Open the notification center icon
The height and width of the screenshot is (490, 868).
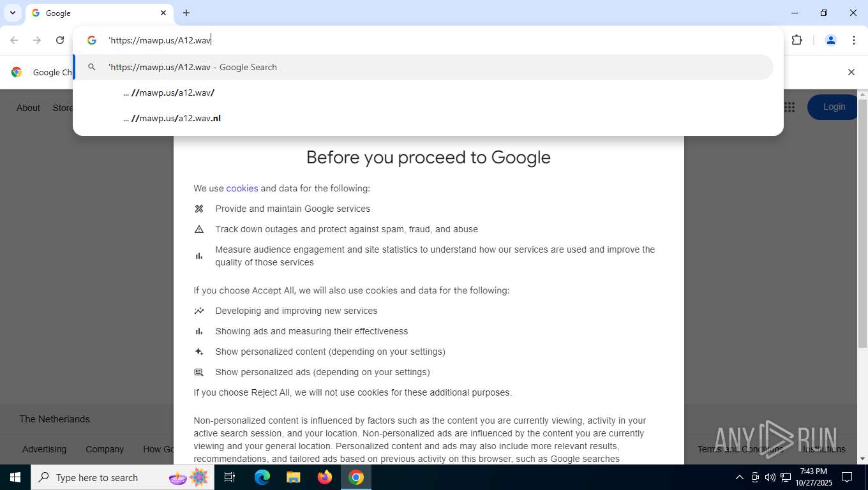tap(847, 477)
